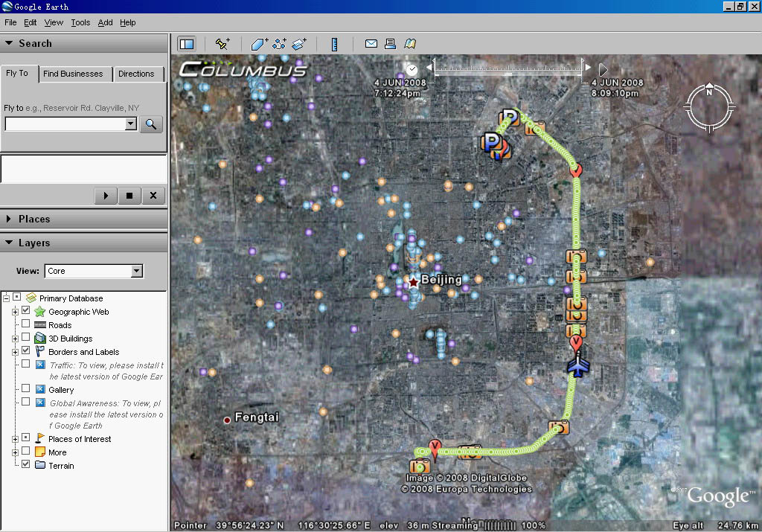Open the View menu
This screenshot has height=532, width=762.
54,22
